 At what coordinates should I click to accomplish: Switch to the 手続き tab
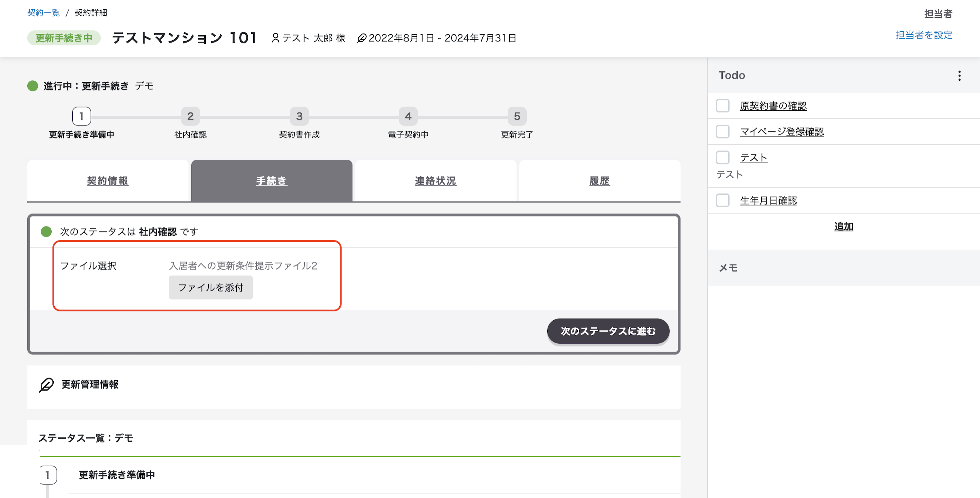(272, 181)
